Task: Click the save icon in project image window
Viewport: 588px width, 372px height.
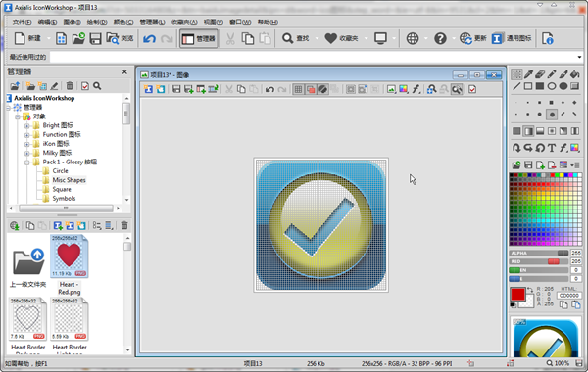Action: pos(176,89)
